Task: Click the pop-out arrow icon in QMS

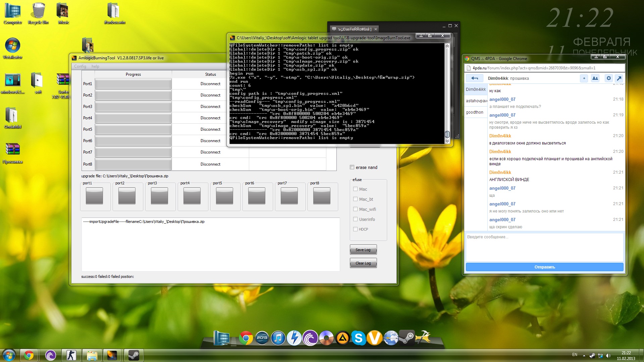Action: click(x=619, y=78)
